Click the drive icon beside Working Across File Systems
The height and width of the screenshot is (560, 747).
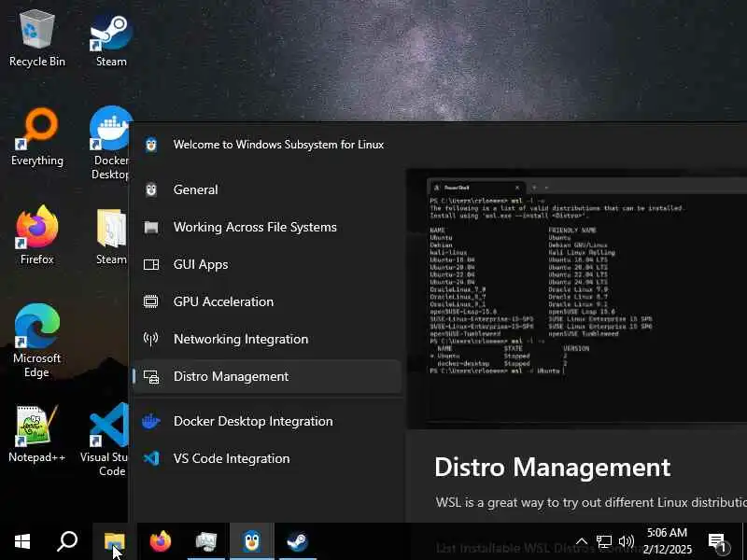[151, 227]
